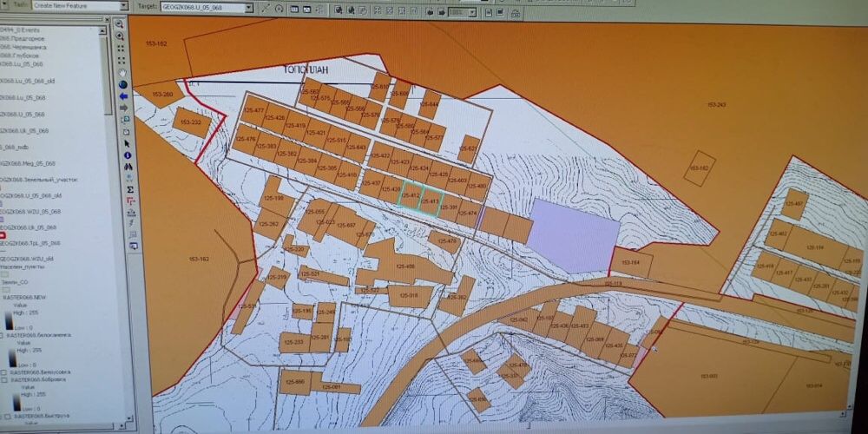Click parcel 125-408 on the map

[x=407, y=266]
